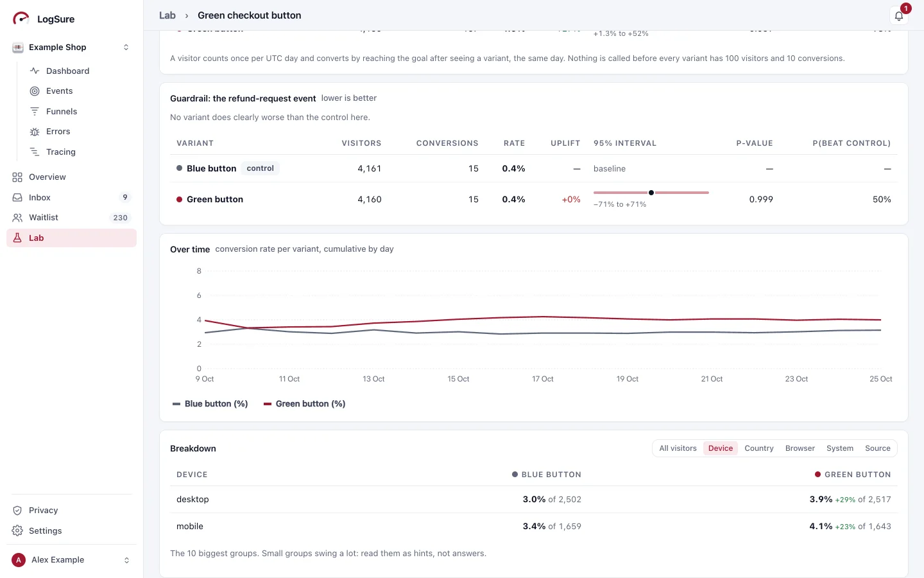
Task: Click the control tag beside Blue button
Action: point(261,168)
